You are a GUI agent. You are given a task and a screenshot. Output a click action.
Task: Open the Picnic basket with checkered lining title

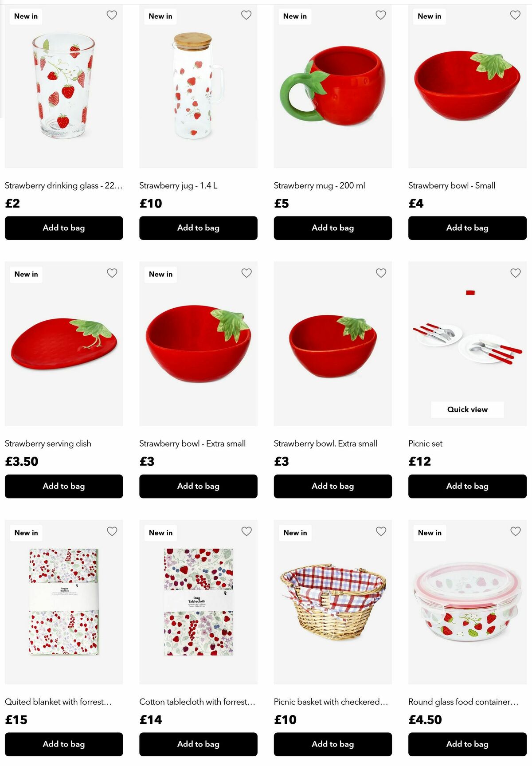331,702
